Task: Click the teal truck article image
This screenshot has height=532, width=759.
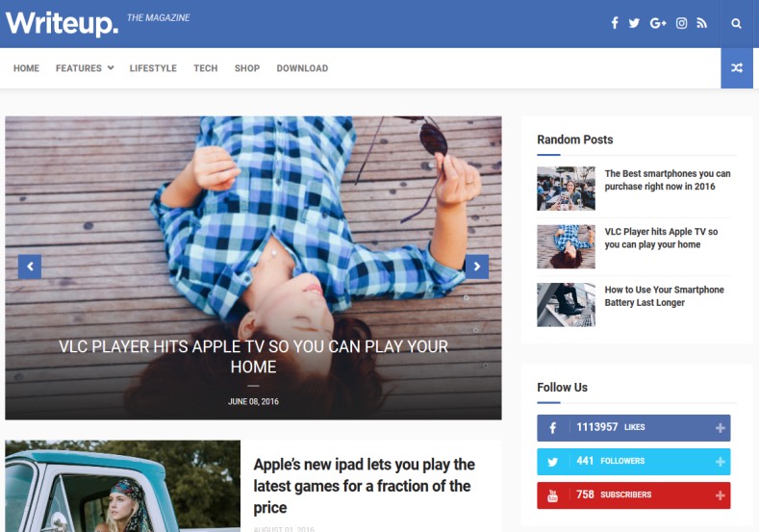Action: [x=122, y=486]
